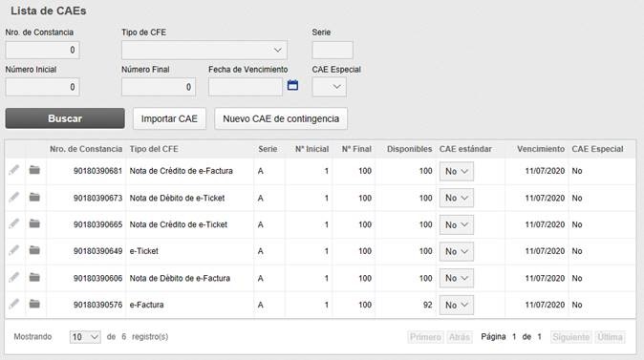Screen dimensions: 644x360
Task: Click Nuevo CAE de contingencia
Action: pyautogui.click(x=281, y=118)
